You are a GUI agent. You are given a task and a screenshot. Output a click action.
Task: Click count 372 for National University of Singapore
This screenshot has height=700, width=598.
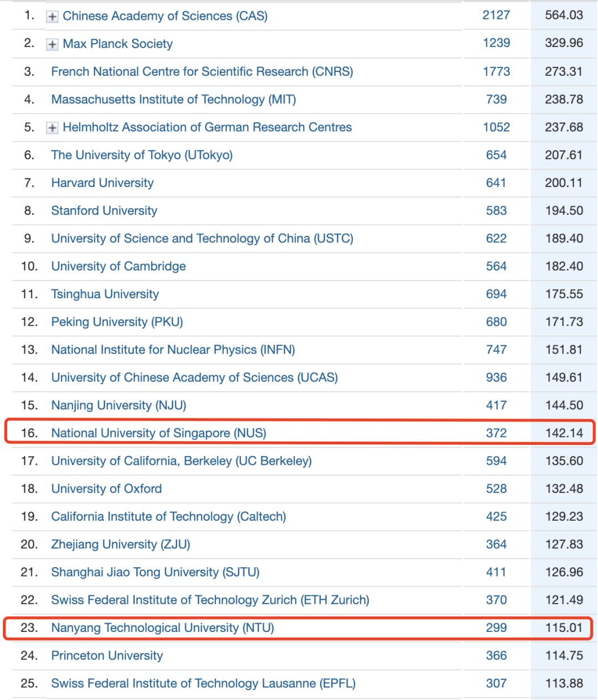(496, 433)
